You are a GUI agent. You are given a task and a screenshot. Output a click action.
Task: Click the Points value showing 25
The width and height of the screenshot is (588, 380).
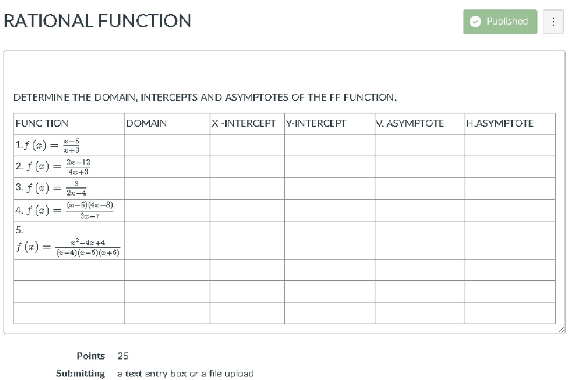(122, 356)
